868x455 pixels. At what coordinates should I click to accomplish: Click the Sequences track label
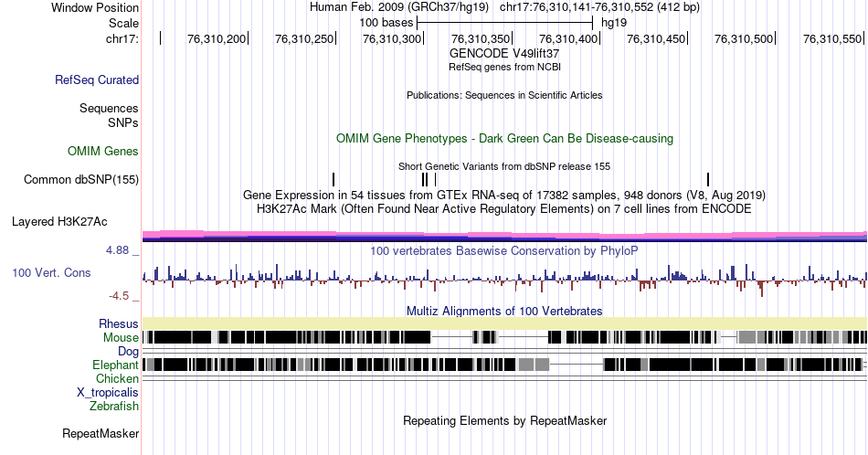point(109,108)
